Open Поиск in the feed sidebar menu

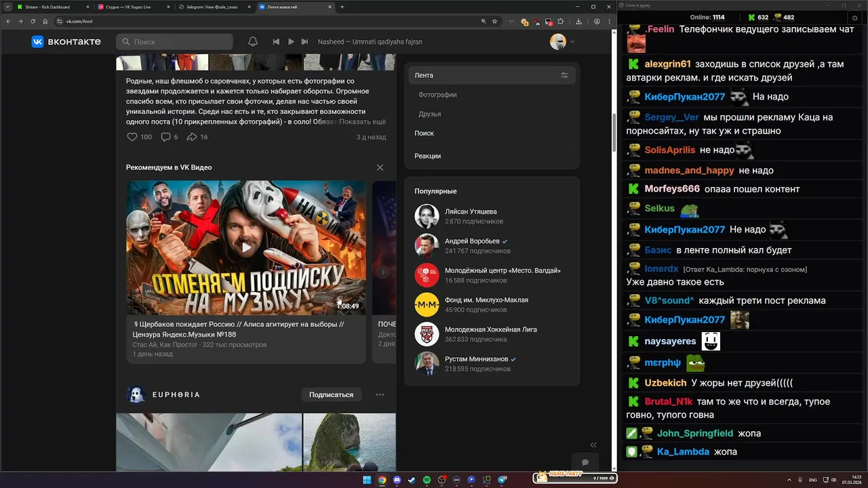pyautogui.click(x=425, y=134)
